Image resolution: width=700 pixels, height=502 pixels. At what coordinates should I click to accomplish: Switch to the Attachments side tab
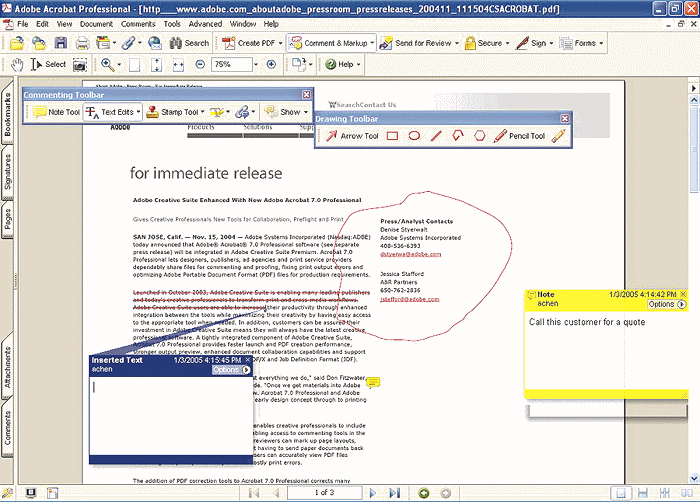pos(8,367)
